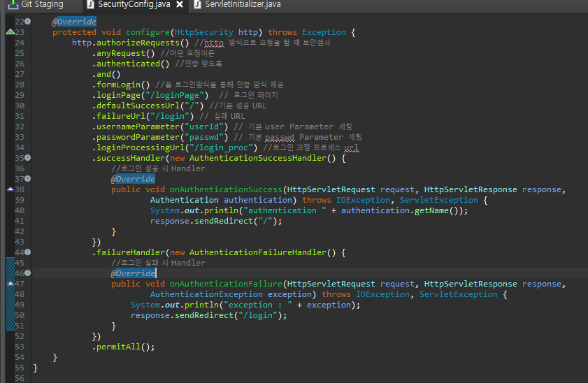
Task: Click the "/login_proc" string literal
Action: (221, 148)
